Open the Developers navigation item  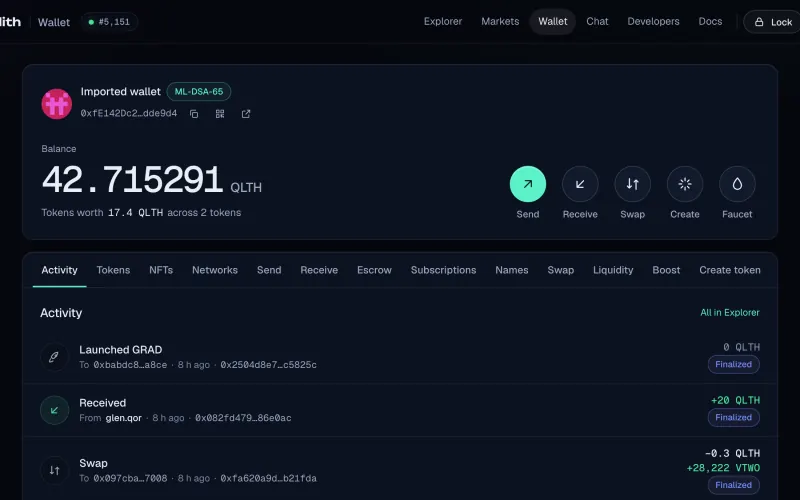click(653, 21)
